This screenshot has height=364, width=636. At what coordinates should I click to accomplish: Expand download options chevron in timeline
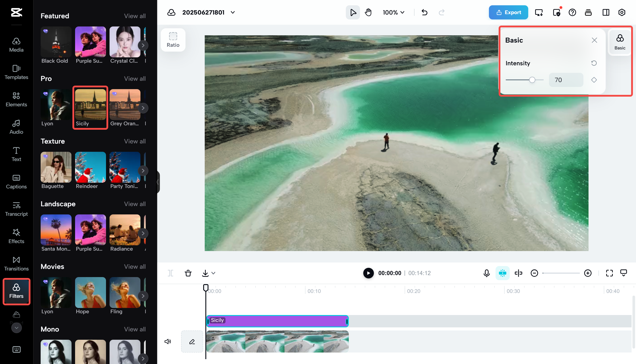[213, 273]
